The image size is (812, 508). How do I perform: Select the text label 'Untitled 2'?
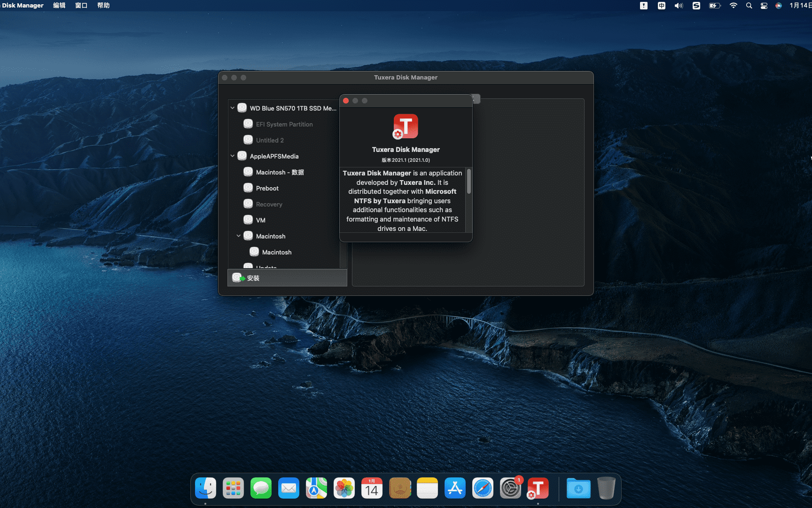pos(270,140)
